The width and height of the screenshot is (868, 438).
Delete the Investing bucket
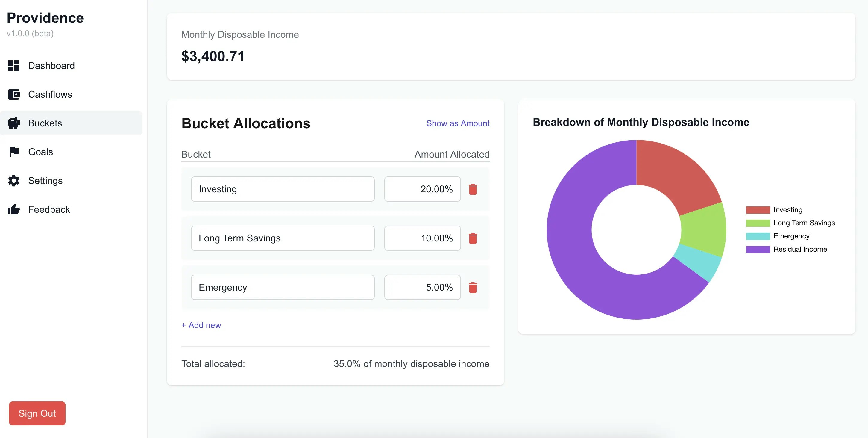coord(473,189)
